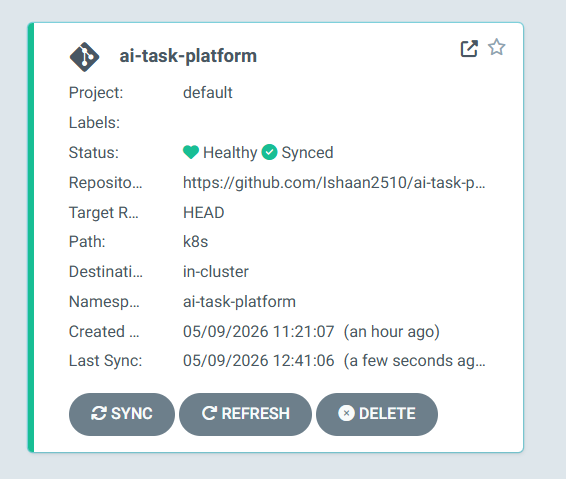Click the k8s path value
Screen dimensions: 566x479
[196, 241]
